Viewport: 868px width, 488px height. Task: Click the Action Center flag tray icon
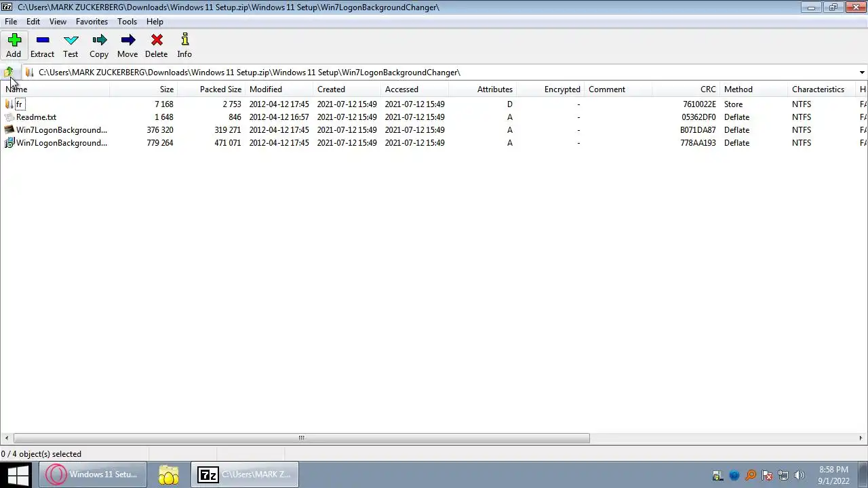pos(767,475)
